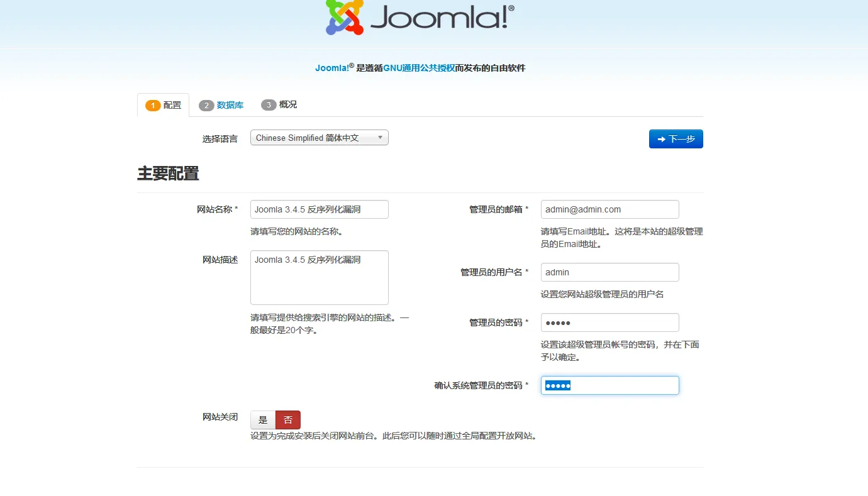Select 否 for 网站关闭
868x496 pixels.
click(288, 420)
